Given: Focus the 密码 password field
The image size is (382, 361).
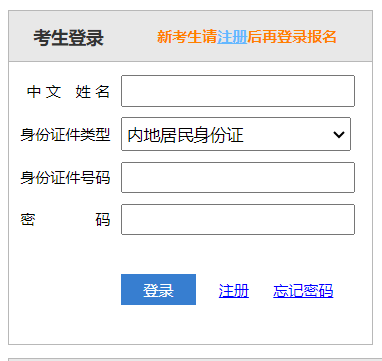Looking at the screenshot, I should [238, 219].
